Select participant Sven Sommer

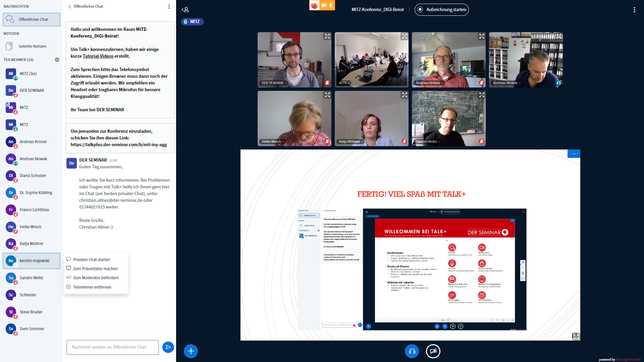(x=32, y=329)
